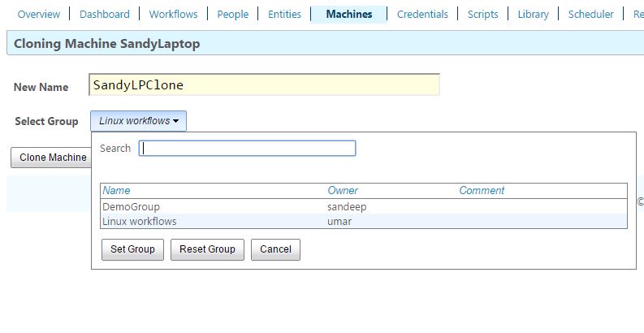Screen dimensions: 644x333
Task: Select the Linux workflows row
Action: (364, 221)
